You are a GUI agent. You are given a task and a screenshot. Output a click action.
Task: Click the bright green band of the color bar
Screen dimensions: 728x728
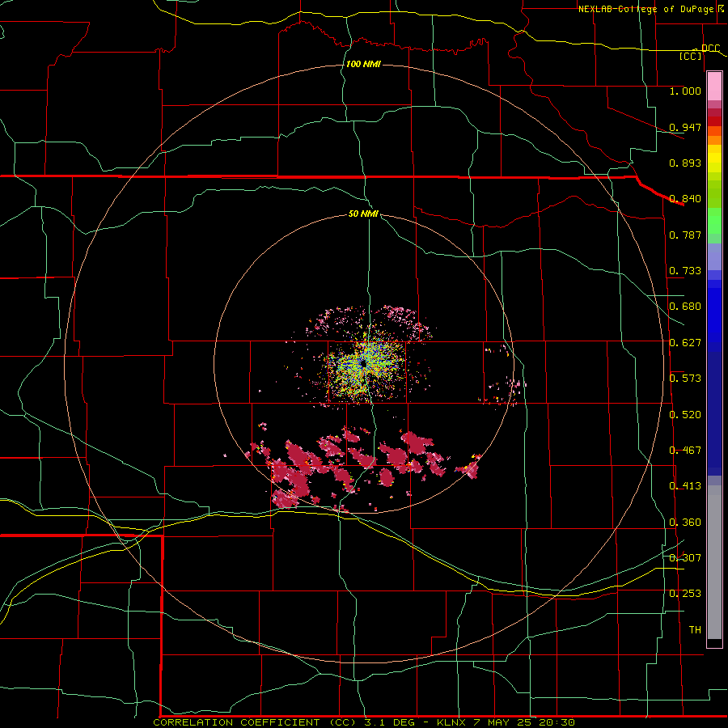[714, 221]
